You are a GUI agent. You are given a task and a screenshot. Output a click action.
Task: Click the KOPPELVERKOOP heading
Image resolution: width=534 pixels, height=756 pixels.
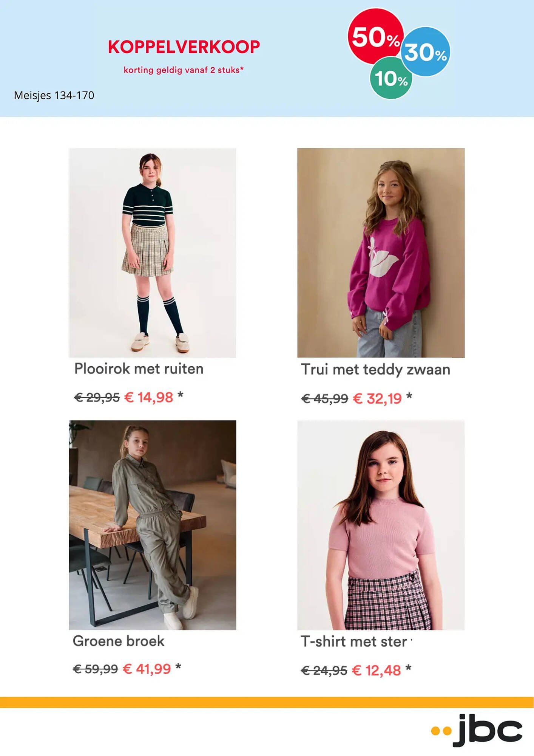[184, 47]
